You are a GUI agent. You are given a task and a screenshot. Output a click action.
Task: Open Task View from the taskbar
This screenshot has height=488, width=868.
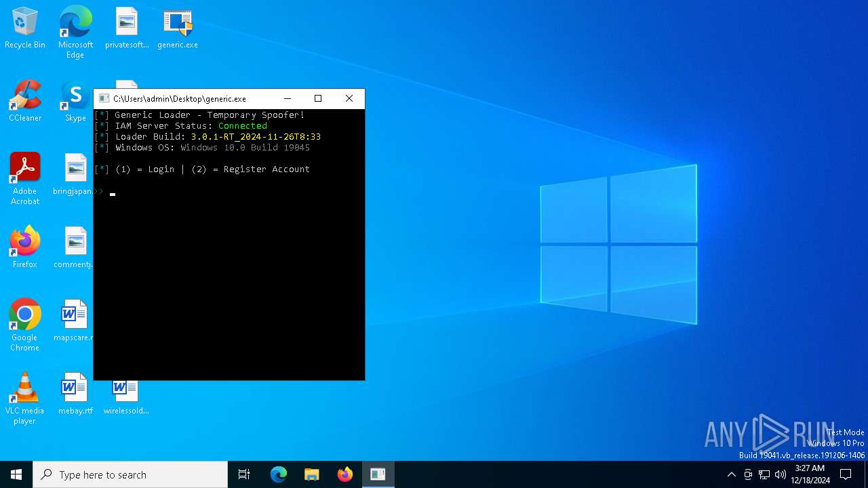click(x=244, y=474)
